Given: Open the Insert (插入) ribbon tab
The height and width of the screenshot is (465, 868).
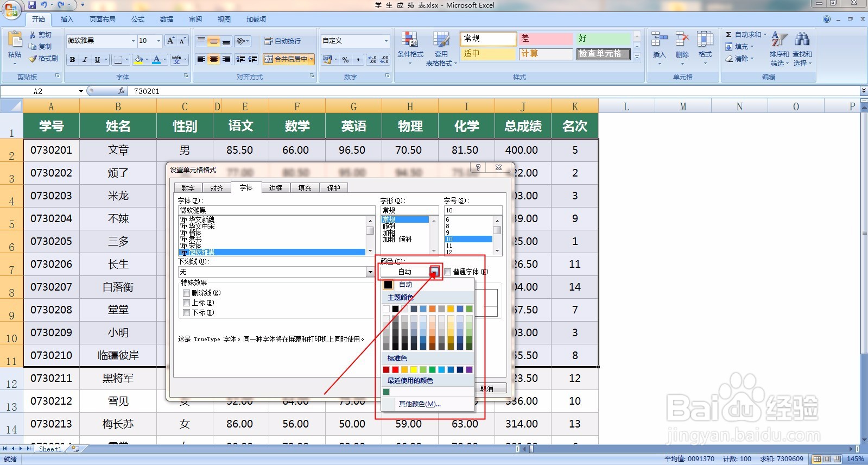Looking at the screenshot, I should pyautogui.click(x=67, y=19).
